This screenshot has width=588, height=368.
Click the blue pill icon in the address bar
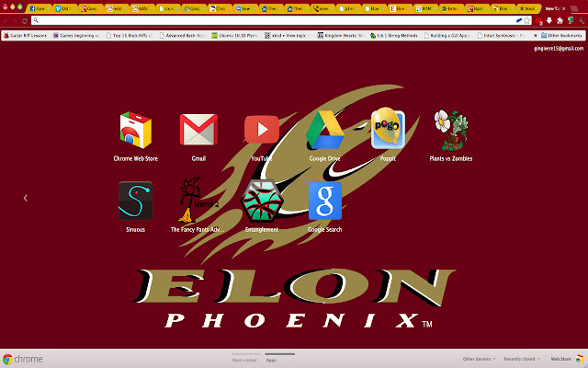[x=519, y=20]
